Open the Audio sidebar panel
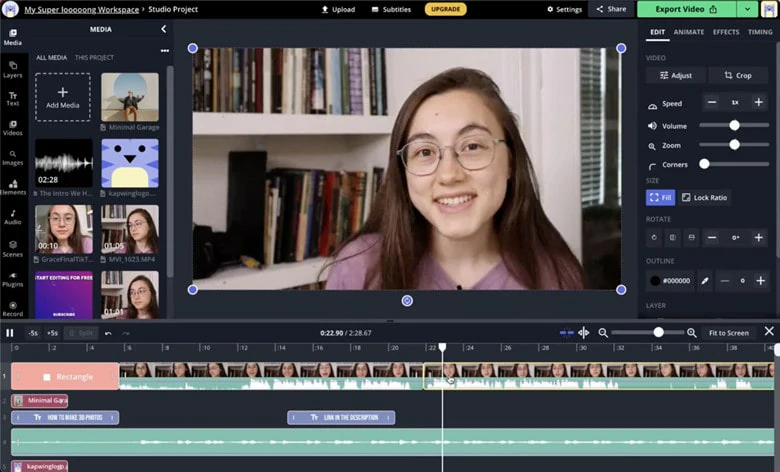Image resolution: width=780 pixels, height=472 pixels. tap(12, 217)
